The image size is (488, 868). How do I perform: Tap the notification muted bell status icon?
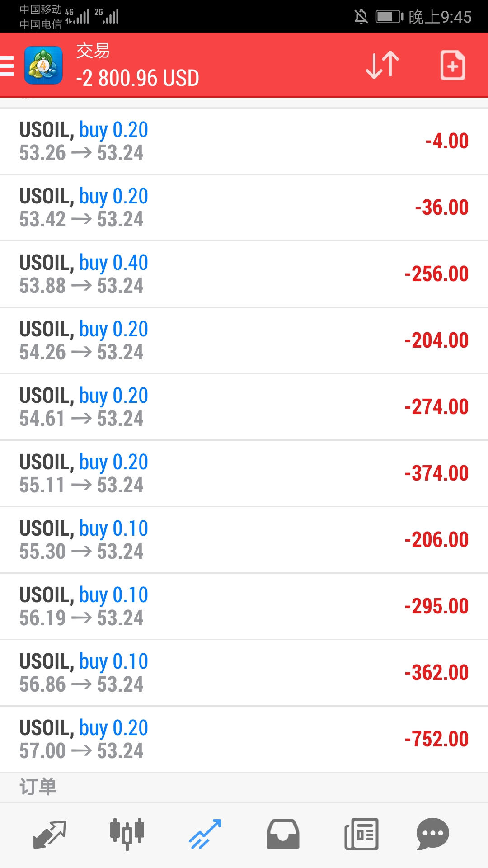(x=361, y=17)
